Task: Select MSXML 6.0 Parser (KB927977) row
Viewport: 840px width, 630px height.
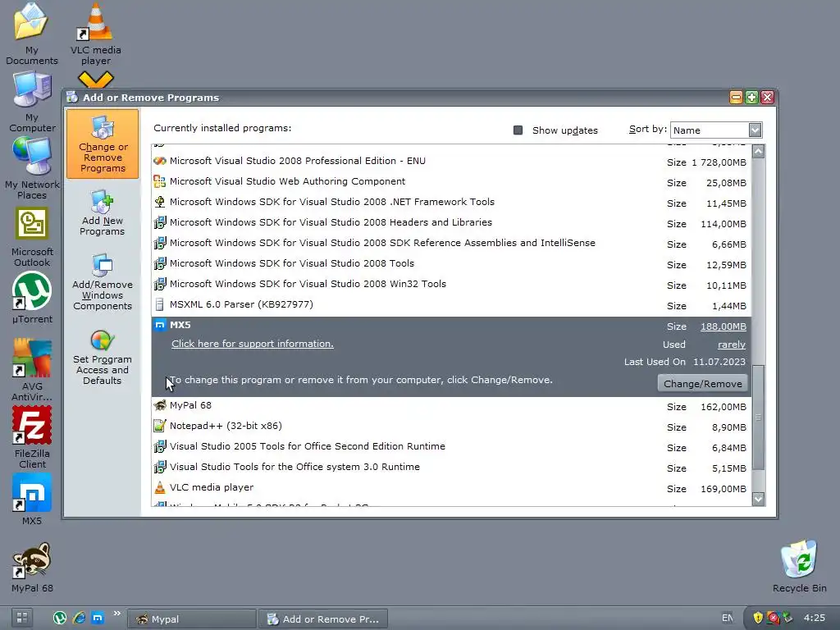Action: tap(451, 305)
